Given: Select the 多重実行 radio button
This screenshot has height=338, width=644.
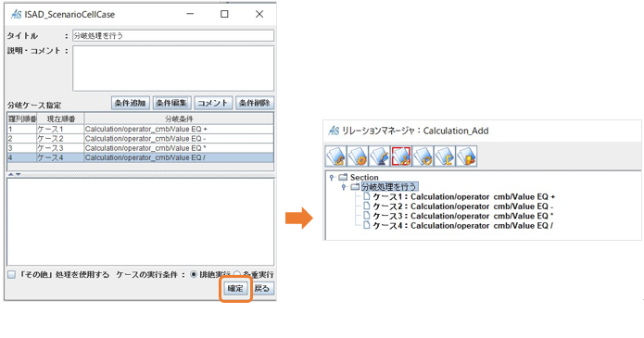Looking at the screenshot, I should click(x=237, y=274).
